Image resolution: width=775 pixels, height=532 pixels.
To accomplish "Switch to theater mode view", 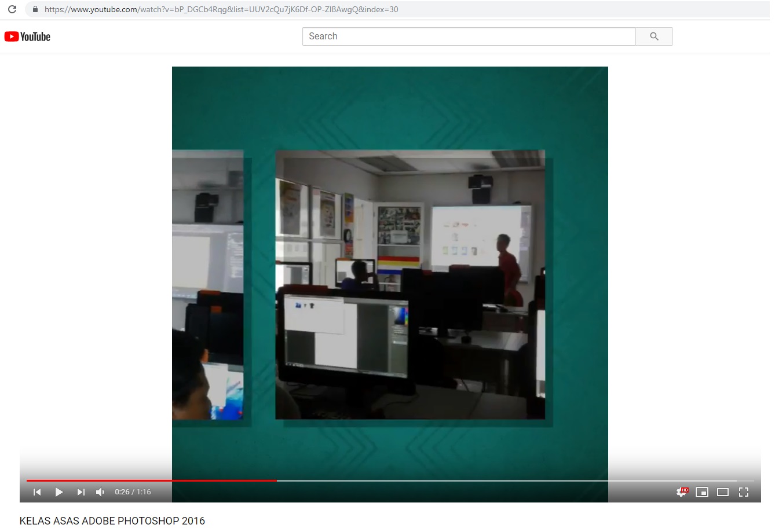I will (723, 492).
